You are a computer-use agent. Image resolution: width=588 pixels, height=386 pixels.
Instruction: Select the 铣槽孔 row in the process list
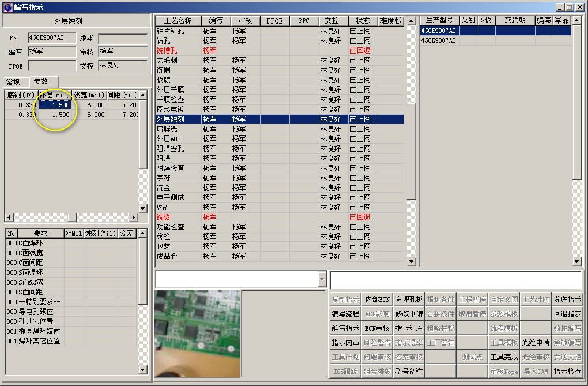280,51
